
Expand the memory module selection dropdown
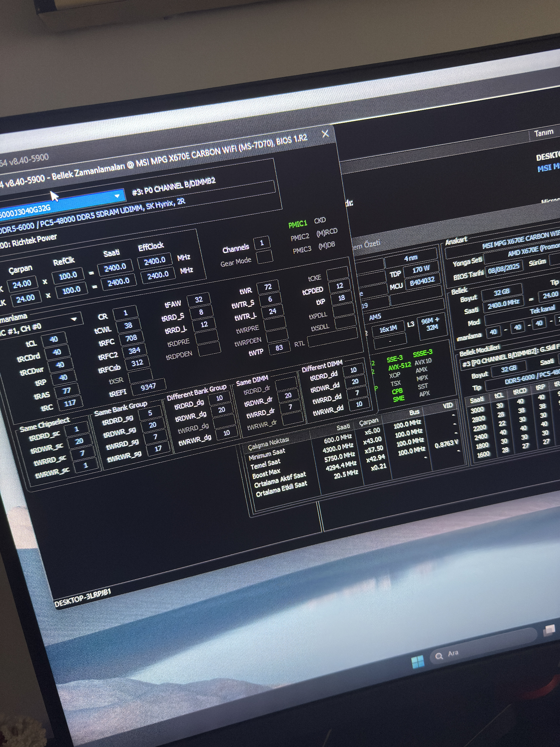[x=117, y=196]
